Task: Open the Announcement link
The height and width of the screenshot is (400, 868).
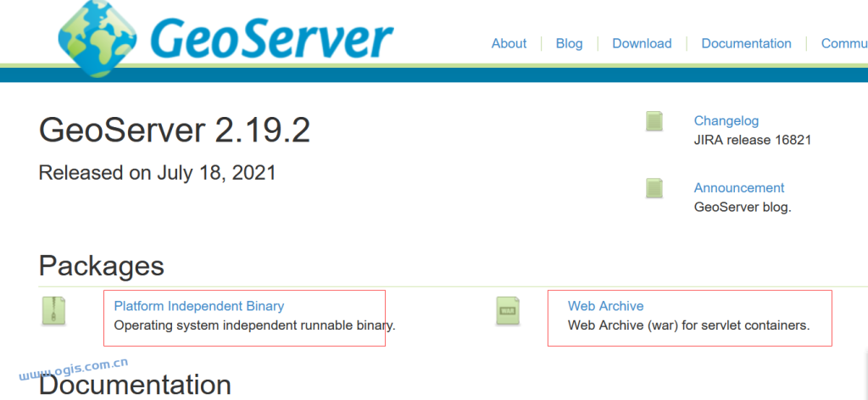Action: (739, 187)
